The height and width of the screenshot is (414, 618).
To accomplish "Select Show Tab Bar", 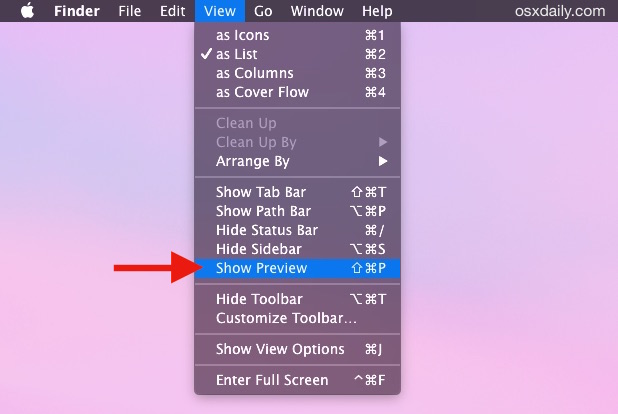I will 261,192.
